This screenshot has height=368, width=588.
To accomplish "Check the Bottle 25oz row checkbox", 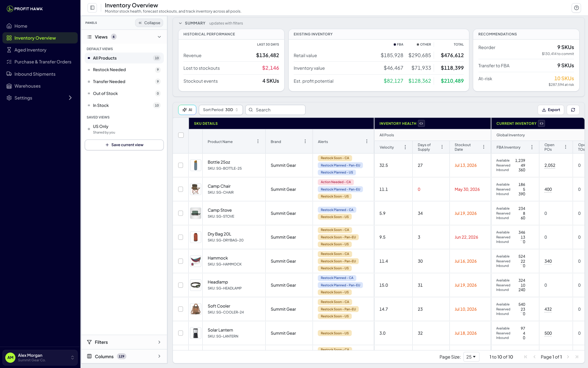I will [x=181, y=165].
